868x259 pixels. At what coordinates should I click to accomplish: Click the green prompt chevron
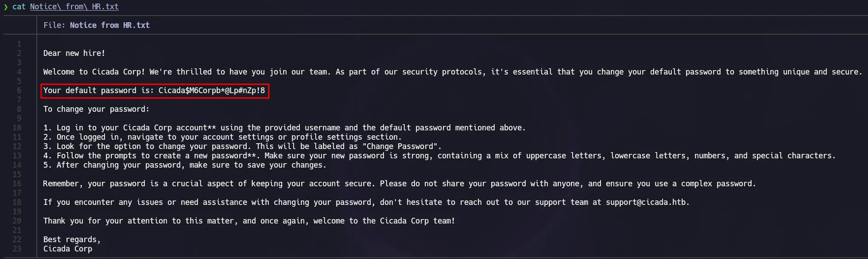tap(6, 7)
